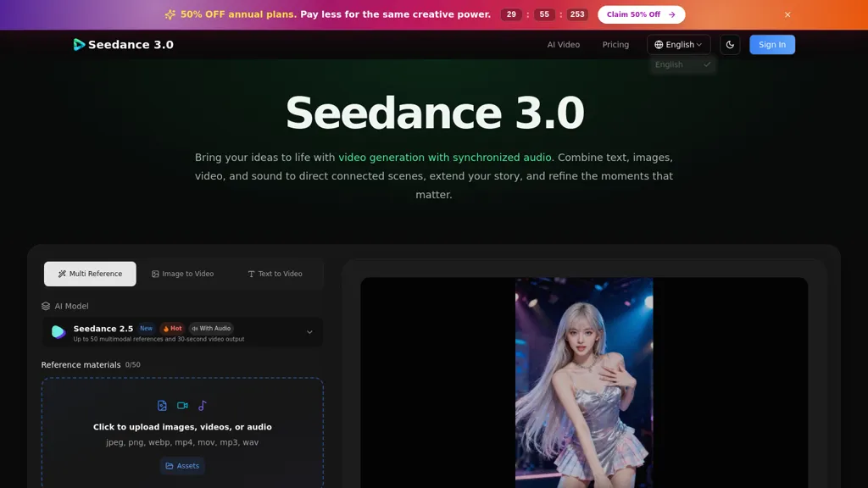Click the Seedance 3.0 logo icon
The image size is (868, 488).
(x=79, y=45)
